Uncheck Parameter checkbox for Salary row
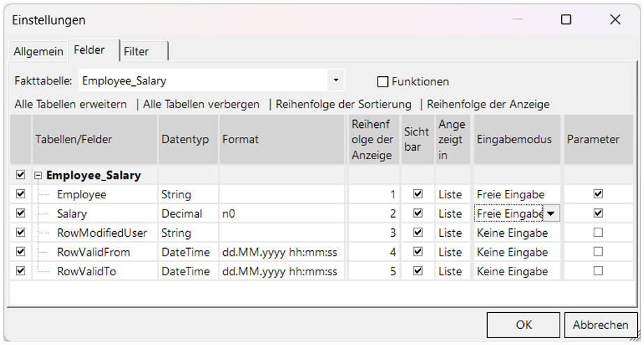 (x=598, y=214)
